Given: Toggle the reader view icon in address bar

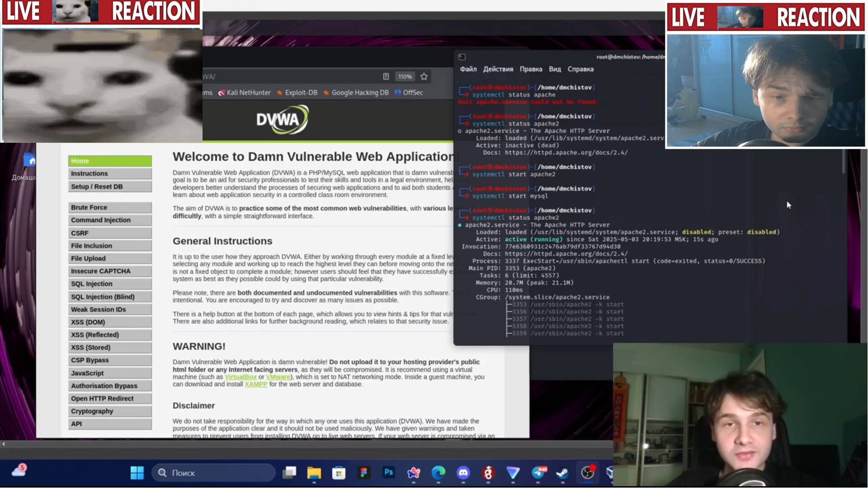Looking at the screenshot, I should pyautogui.click(x=386, y=77).
